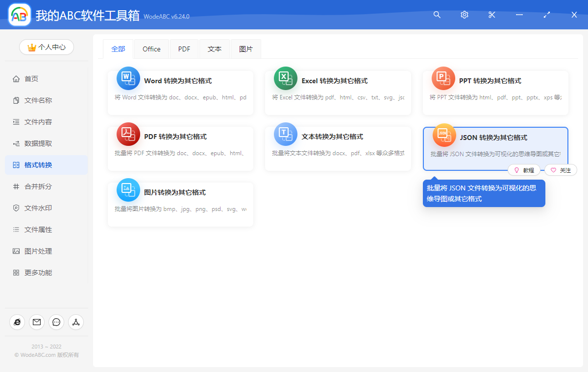Select the JSON 转换为其它格式 tool icon
Image resolution: width=588 pixels, height=372 pixels.
coord(443,135)
